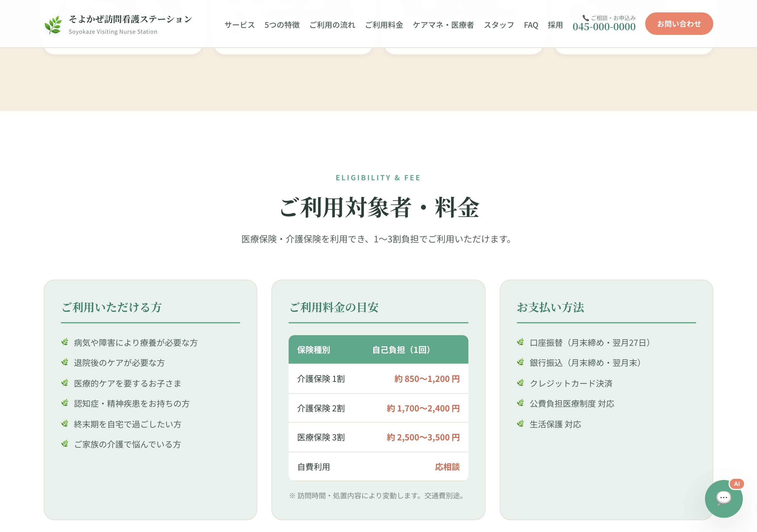Select ご利用料金 in the navigation bar
Screen dimensions: 757x532
[384, 25]
